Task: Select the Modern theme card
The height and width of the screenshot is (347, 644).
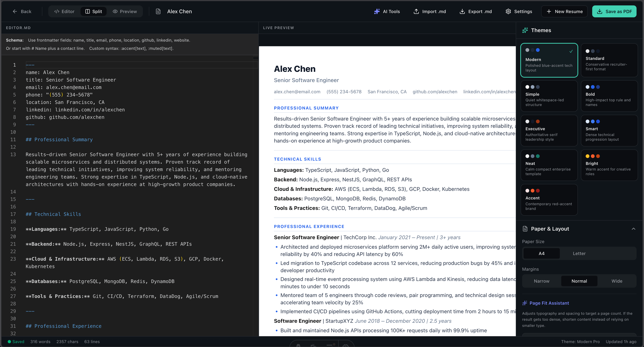Action: click(x=549, y=60)
